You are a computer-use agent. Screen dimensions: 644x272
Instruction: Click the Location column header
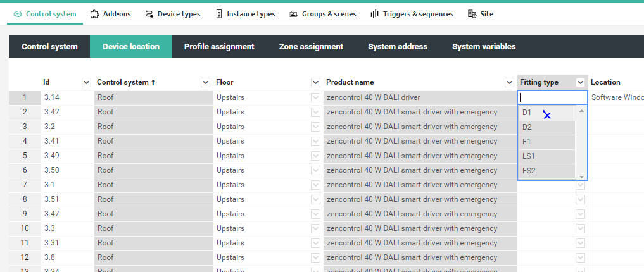605,82
